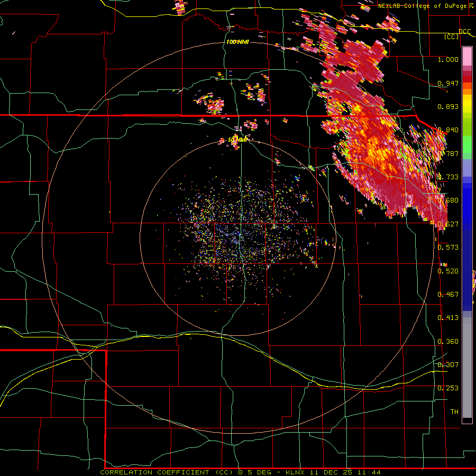Click the 100 NMI range ring label

(237, 42)
